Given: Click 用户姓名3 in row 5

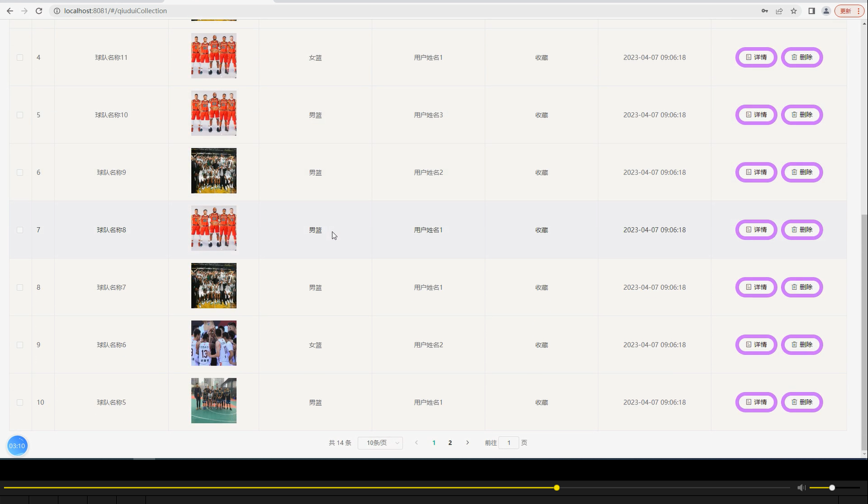Looking at the screenshot, I should [x=428, y=115].
